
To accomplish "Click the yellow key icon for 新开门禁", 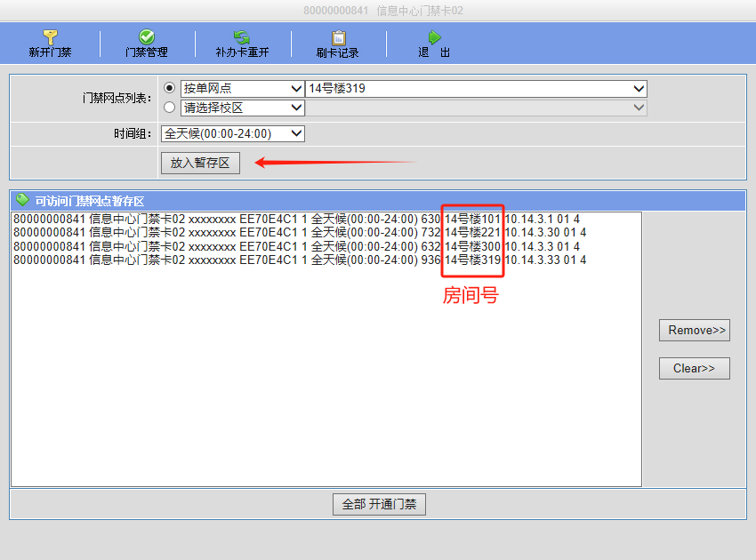I will pyautogui.click(x=50, y=36).
